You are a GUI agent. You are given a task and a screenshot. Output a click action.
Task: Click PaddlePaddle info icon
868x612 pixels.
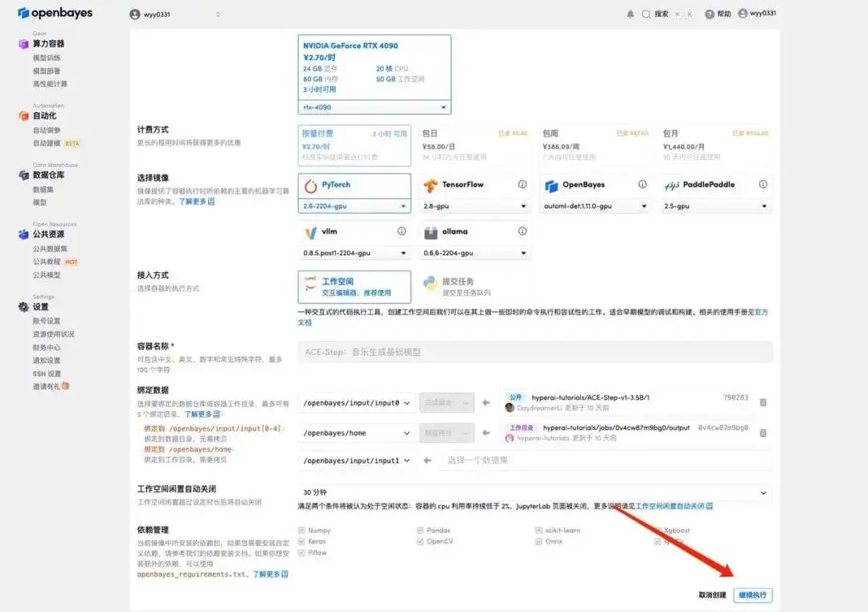pos(763,184)
